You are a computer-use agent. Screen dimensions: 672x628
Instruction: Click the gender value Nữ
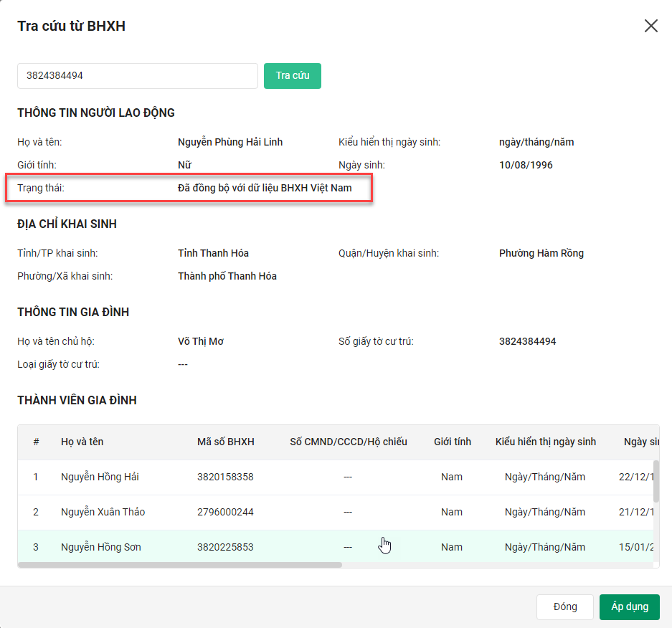coord(184,165)
